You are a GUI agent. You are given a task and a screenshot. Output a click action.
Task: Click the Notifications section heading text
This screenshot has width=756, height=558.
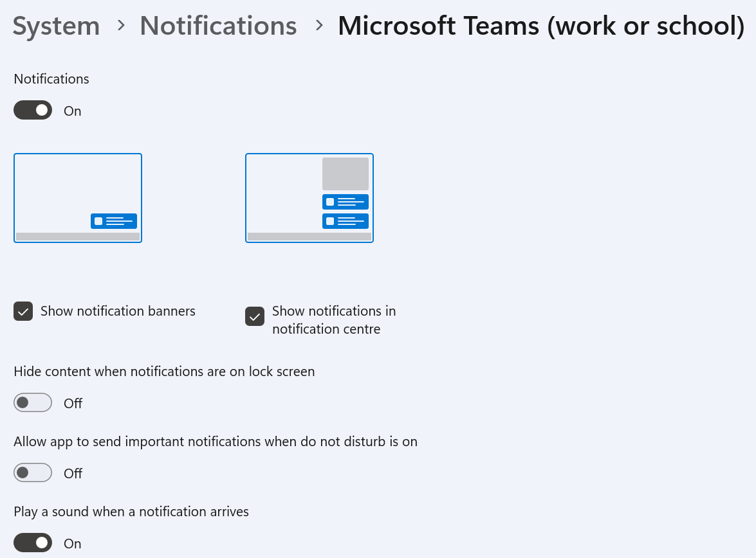pyautogui.click(x=51, y=79)
